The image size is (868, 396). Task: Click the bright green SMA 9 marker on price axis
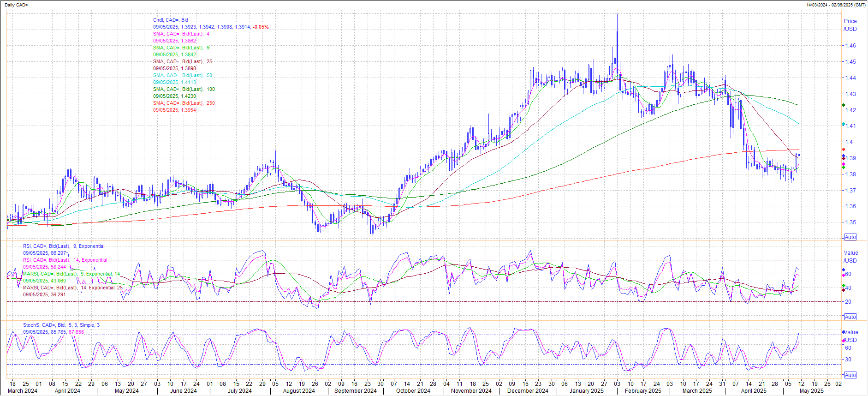[844, 168]
